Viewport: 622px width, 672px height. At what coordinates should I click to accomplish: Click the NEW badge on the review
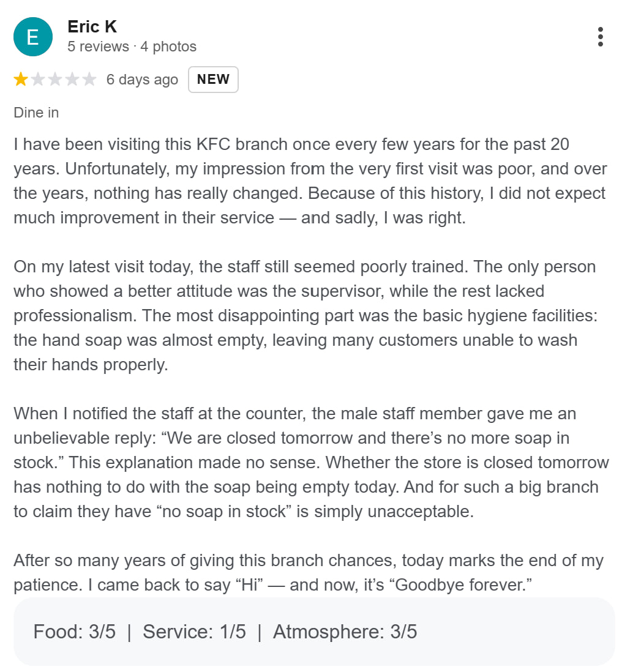point(213,79)
